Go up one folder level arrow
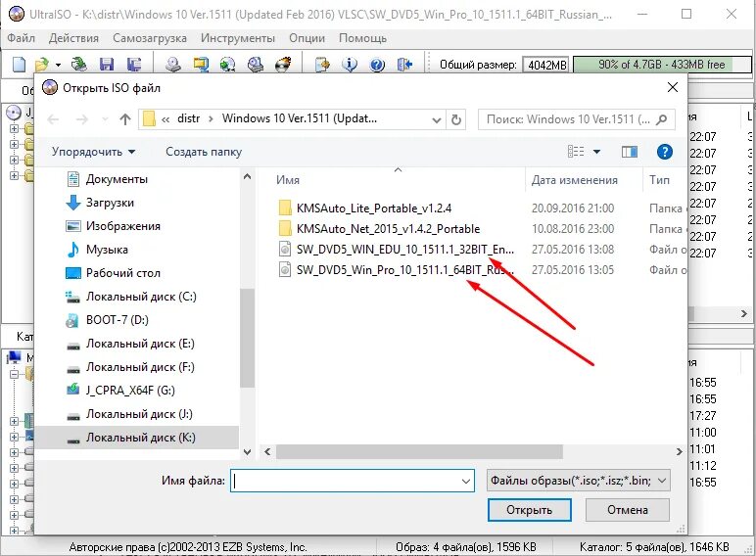The image size is (756, 556). click(x=125, y=119)
